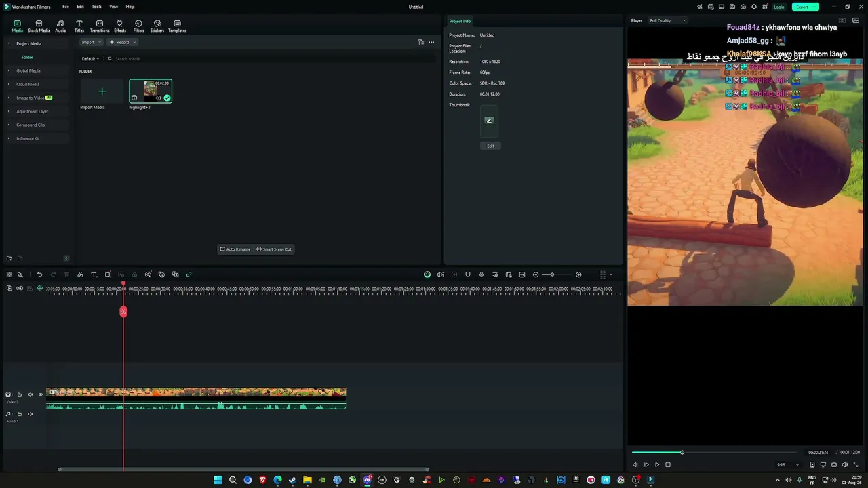868x488 pixels.
Task: Open the Effects tab
Action: [120, 26]
